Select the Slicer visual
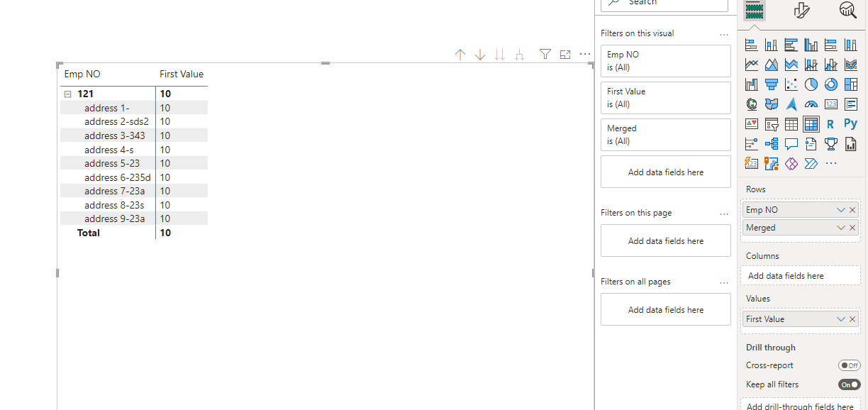Screen dimensions: 868x410 tap(772, 124)
